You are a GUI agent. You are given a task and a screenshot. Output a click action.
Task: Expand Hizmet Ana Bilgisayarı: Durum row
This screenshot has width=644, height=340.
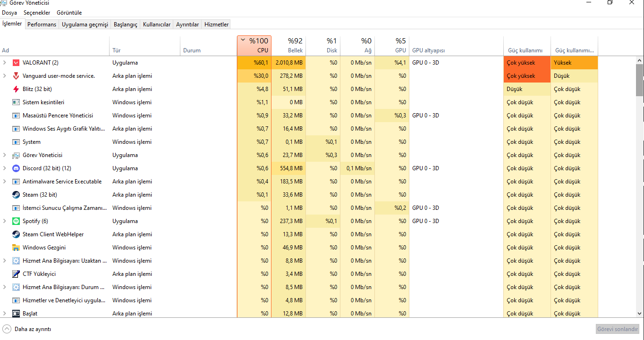click(5, 287)
